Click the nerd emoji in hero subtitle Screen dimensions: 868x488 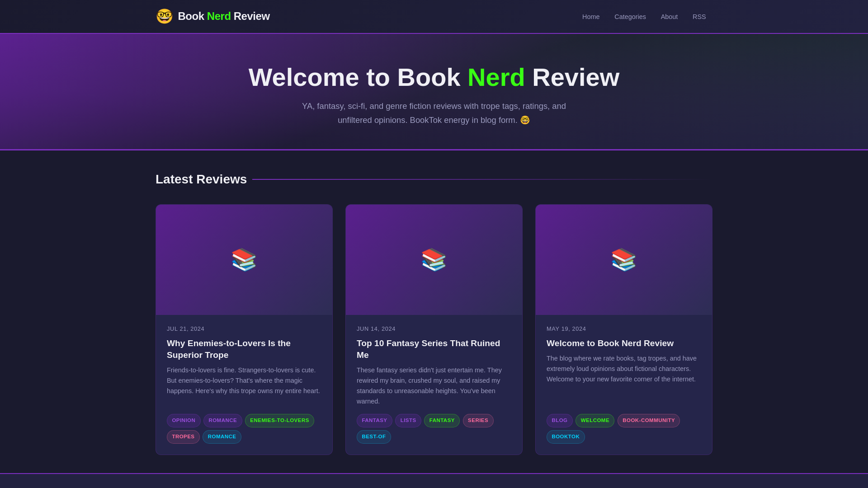(525, 120)
